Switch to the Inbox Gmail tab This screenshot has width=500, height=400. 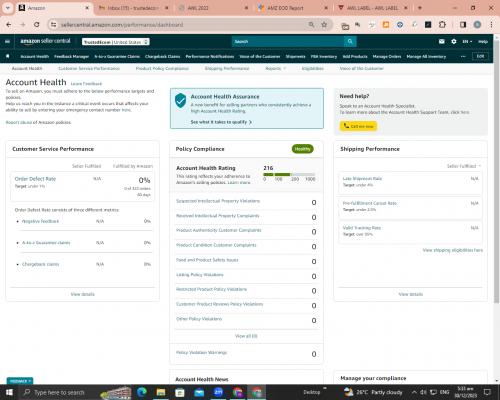pos(133,8)
